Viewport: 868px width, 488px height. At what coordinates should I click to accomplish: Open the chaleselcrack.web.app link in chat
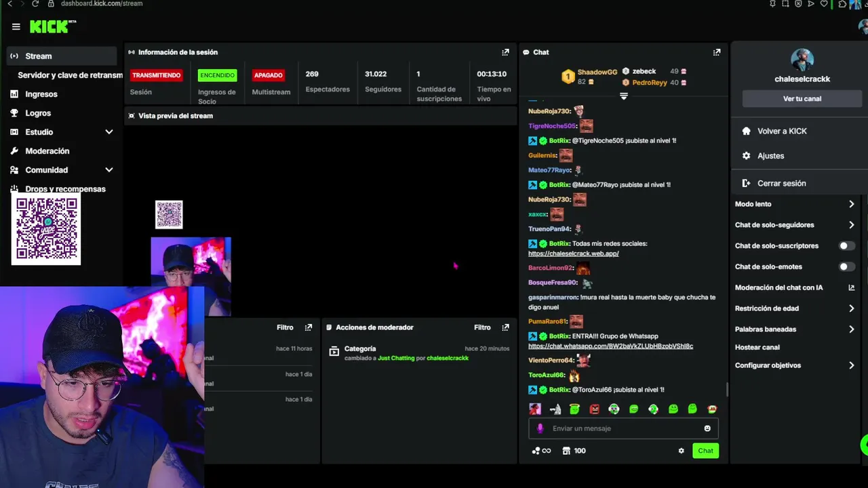[574, 253]
